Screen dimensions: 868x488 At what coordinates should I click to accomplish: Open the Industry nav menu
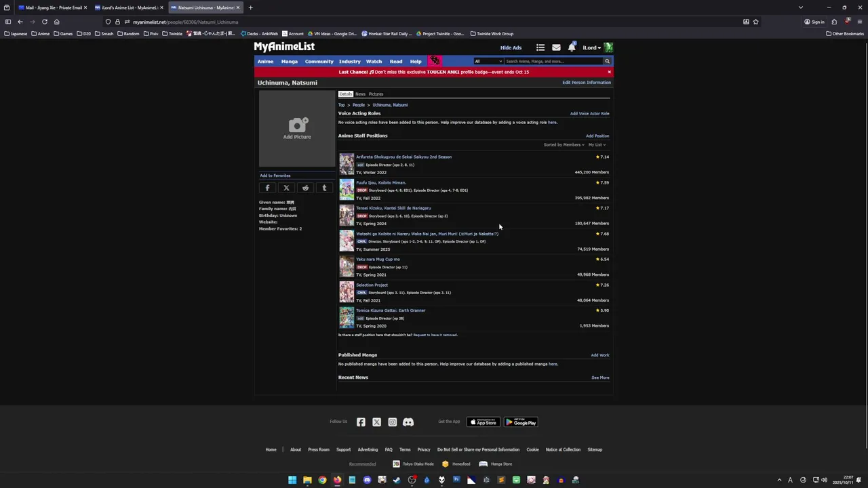[x=350, y=61]
